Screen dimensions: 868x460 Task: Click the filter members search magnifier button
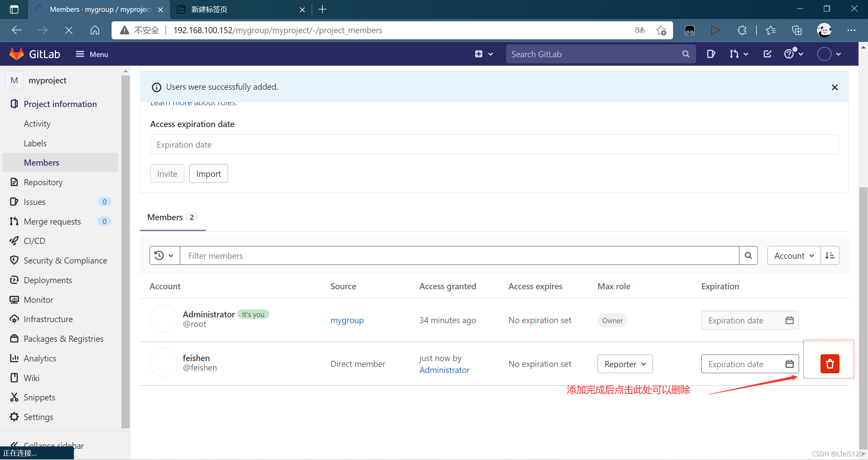coord(748,256)
